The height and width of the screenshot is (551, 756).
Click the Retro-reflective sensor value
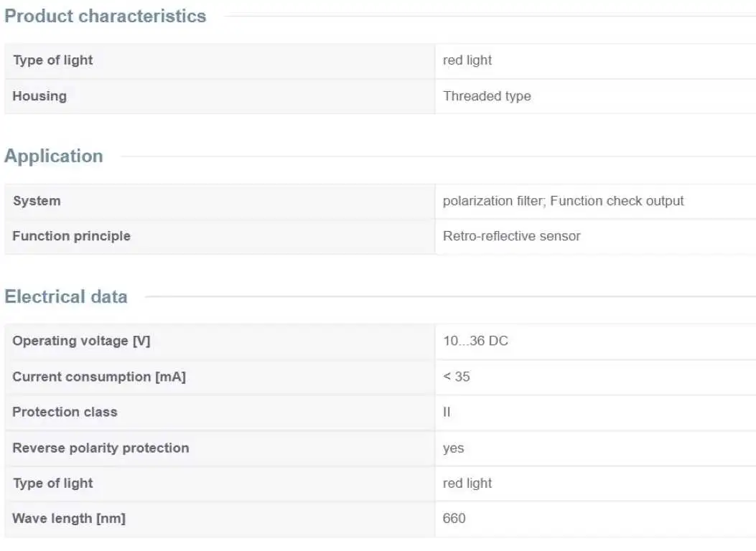512,236
